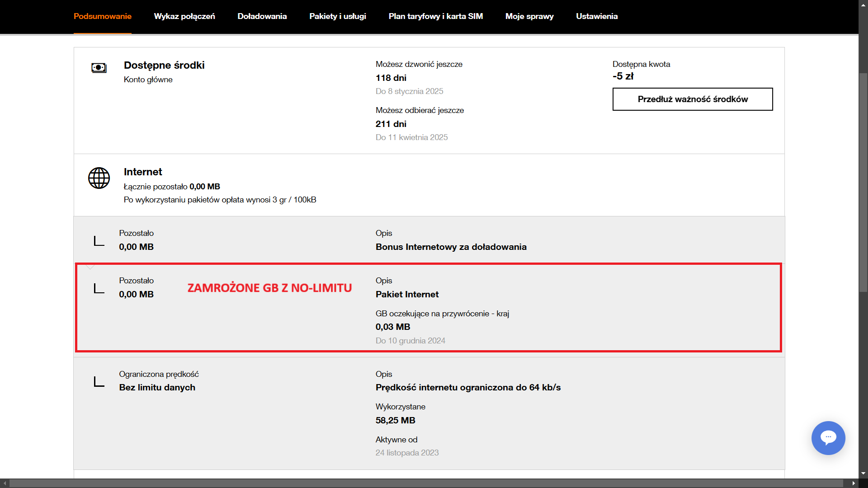Click the fee note '3 gr / 100kB'
868x488 pixels.
(294, 200)
